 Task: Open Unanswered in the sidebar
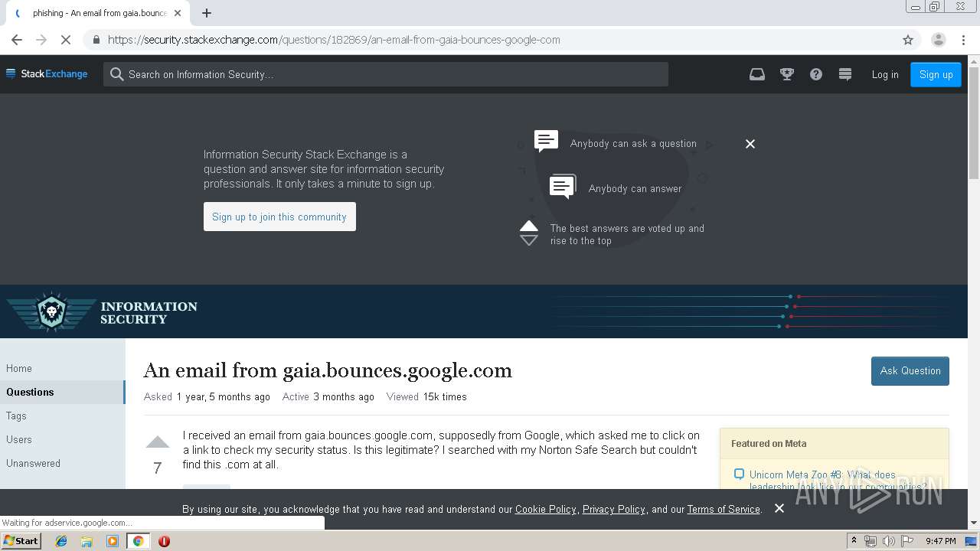point(33,463)
